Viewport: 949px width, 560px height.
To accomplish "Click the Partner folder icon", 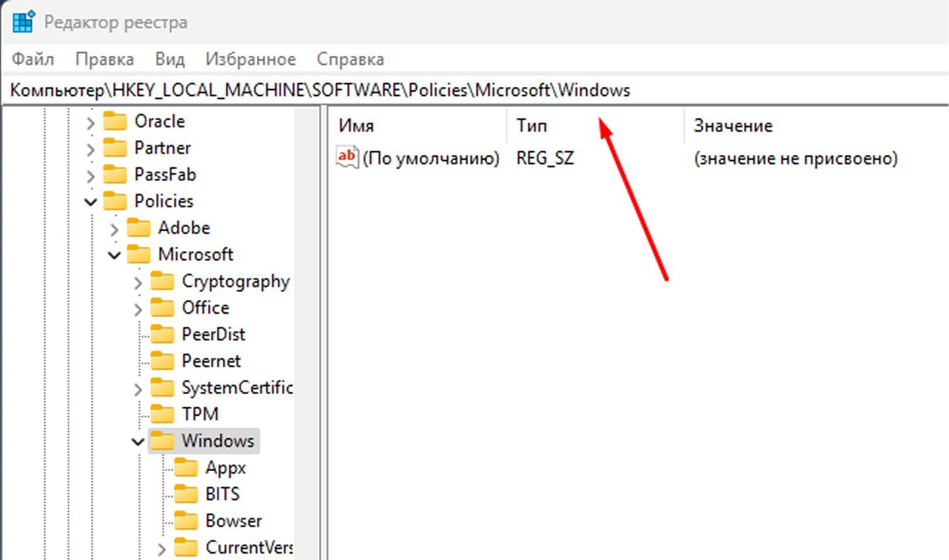I will [x=115, y=148].
